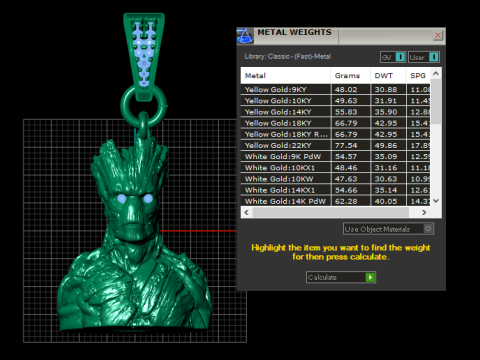This screenshot has width=480, height=360.
Task: Select the White Gold:10KW row
Action: click(336, 179)
